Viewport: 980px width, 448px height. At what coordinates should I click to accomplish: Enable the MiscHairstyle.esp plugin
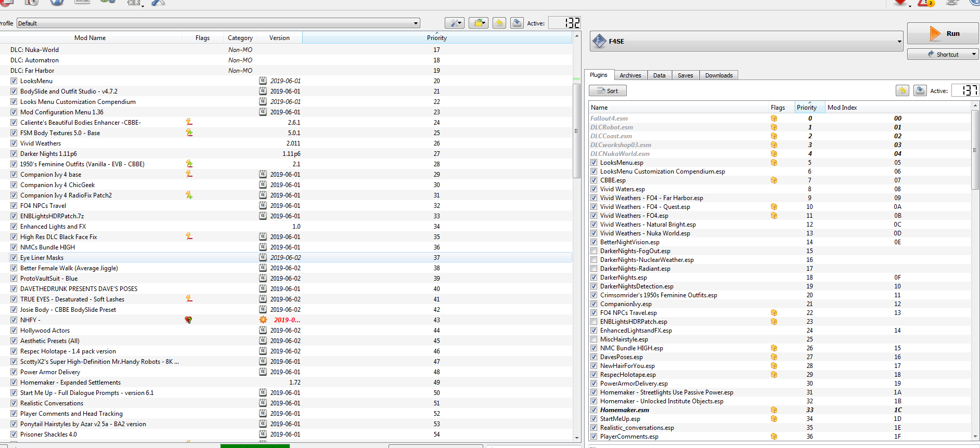(x=594, y=339)
